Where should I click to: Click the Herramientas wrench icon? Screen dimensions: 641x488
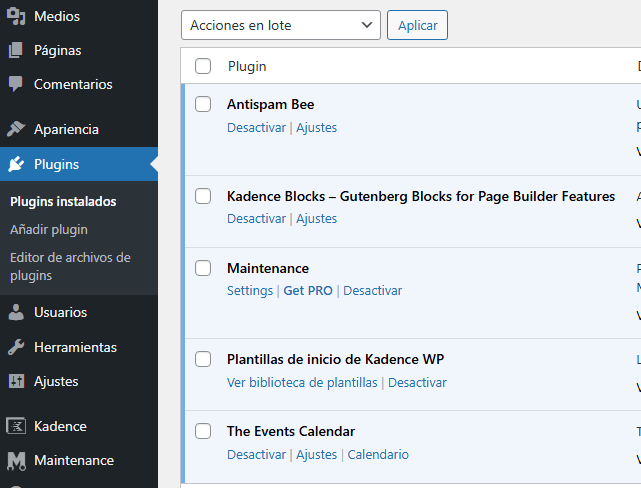[x=16, y=347]
